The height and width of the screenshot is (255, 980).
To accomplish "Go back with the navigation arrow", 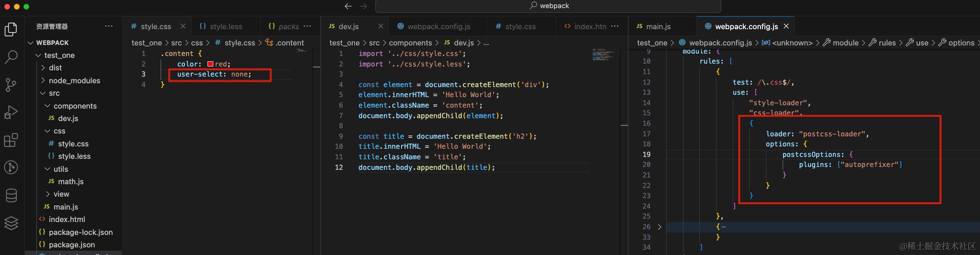I will 348,6.
